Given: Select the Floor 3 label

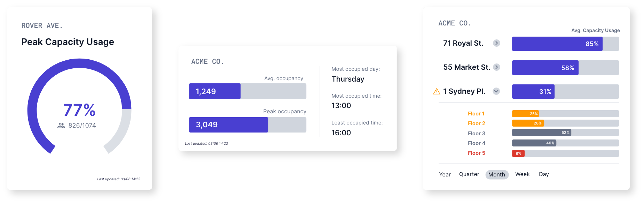Looking at the screenshot, I should coord(477,134).
